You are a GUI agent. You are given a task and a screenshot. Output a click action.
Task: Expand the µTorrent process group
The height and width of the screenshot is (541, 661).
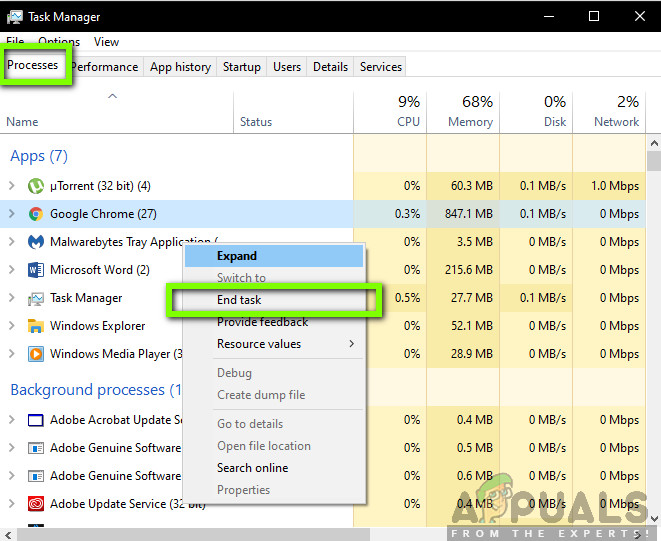click(12, 186)
